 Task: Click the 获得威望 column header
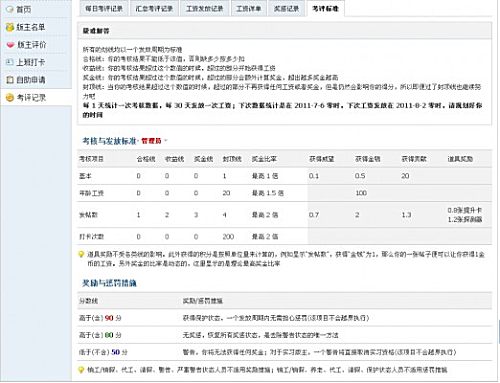click(x=322, y=159)
